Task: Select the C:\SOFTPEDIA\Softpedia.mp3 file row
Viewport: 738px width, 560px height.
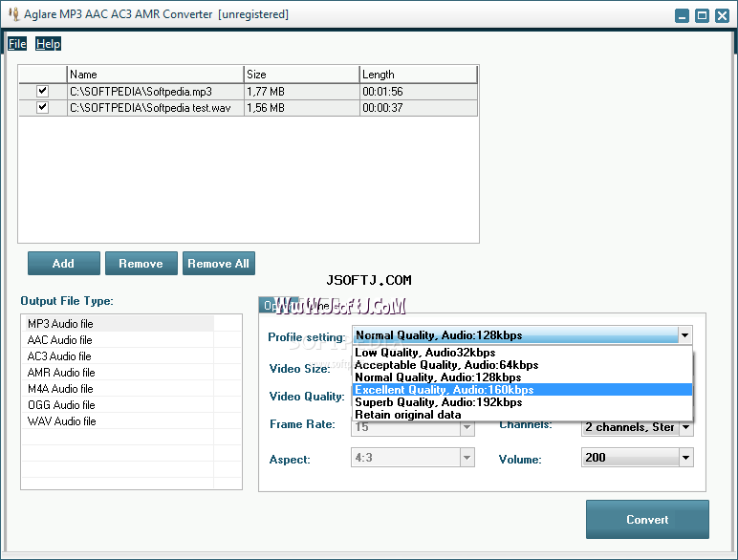Action: [x=248, y=92]
